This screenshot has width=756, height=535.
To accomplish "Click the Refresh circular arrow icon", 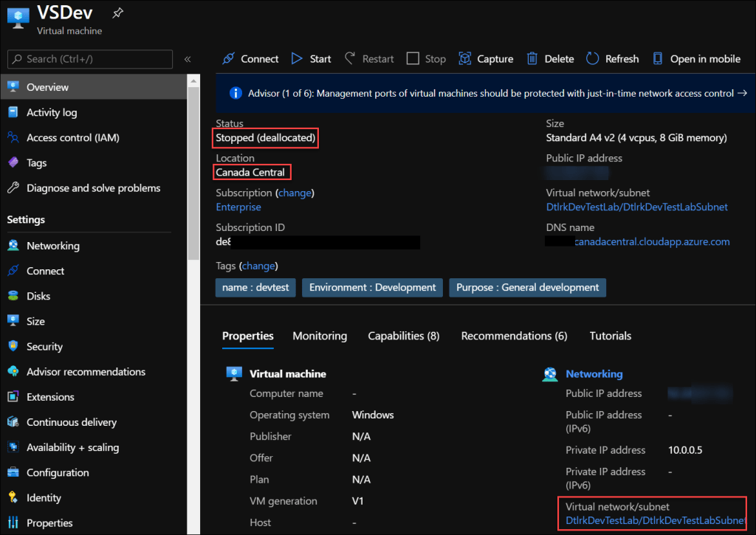I will coord(592,59).
